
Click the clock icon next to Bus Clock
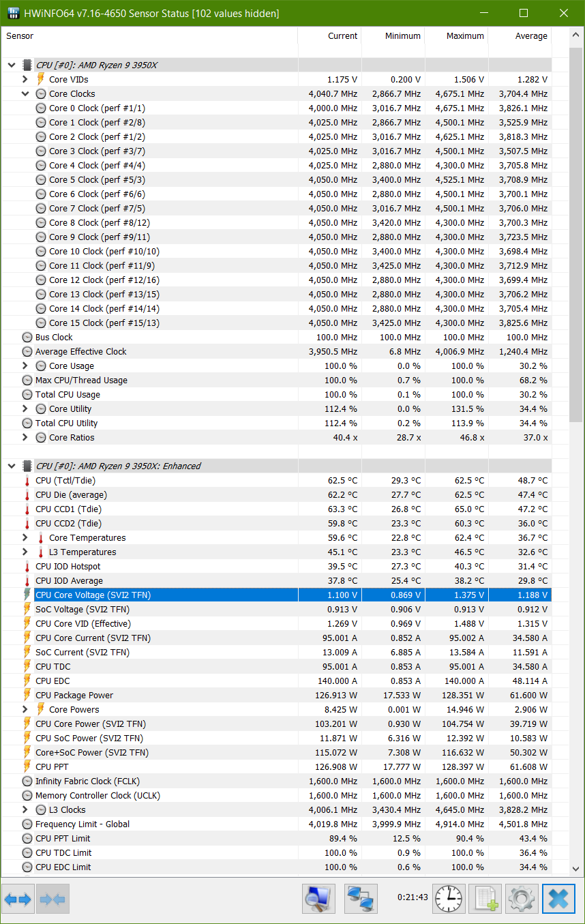click(27, 338)
